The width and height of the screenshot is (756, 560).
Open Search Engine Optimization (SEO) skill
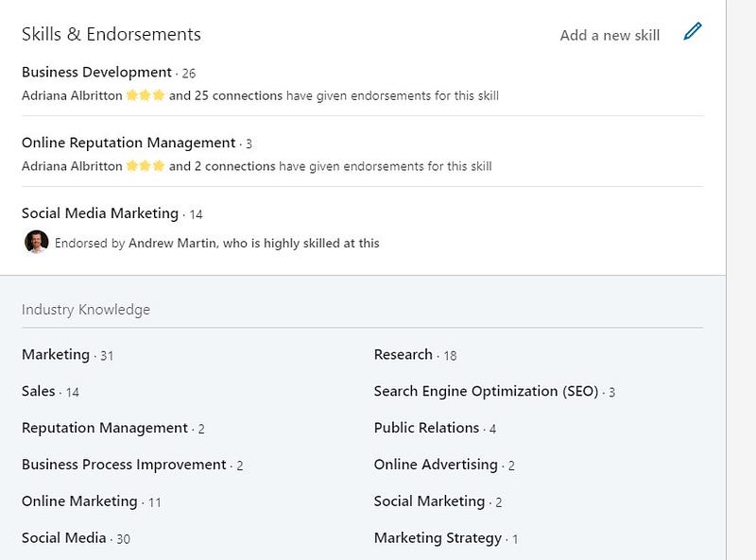point(486,391)
